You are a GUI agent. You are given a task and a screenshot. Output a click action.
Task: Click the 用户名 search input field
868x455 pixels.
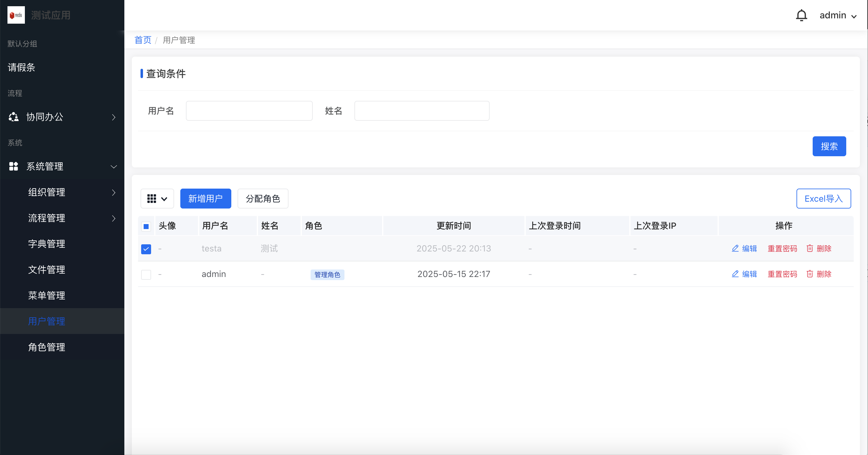tap(249, 111)
